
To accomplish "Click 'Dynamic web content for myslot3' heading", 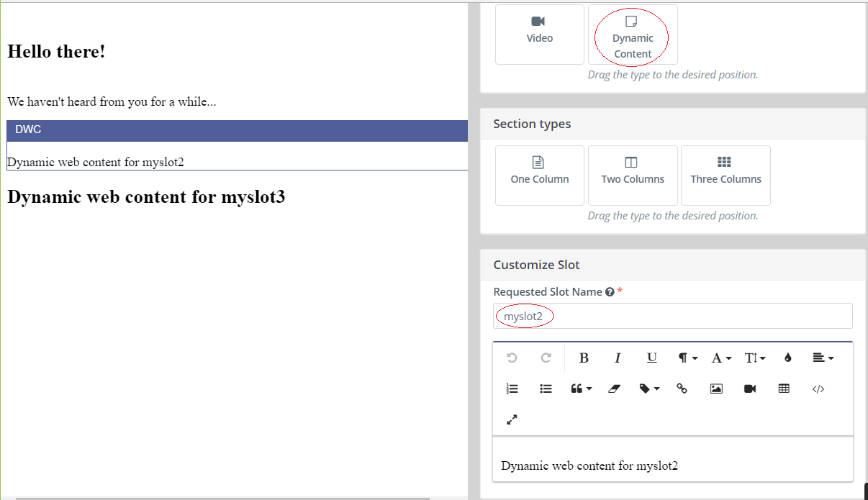I will 146,196.
